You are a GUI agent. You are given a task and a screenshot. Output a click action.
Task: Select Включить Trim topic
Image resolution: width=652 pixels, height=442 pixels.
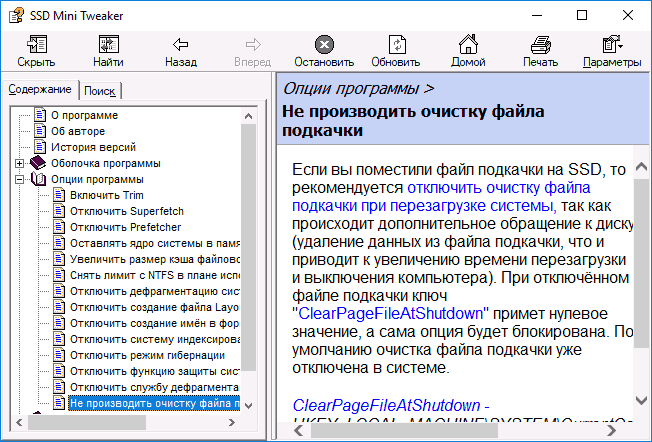coord(106,195)
